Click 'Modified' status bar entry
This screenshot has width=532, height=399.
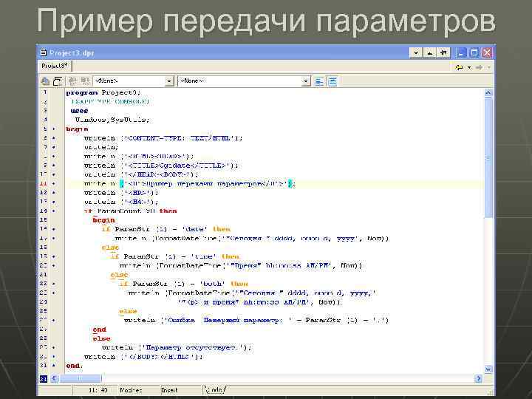131,390
